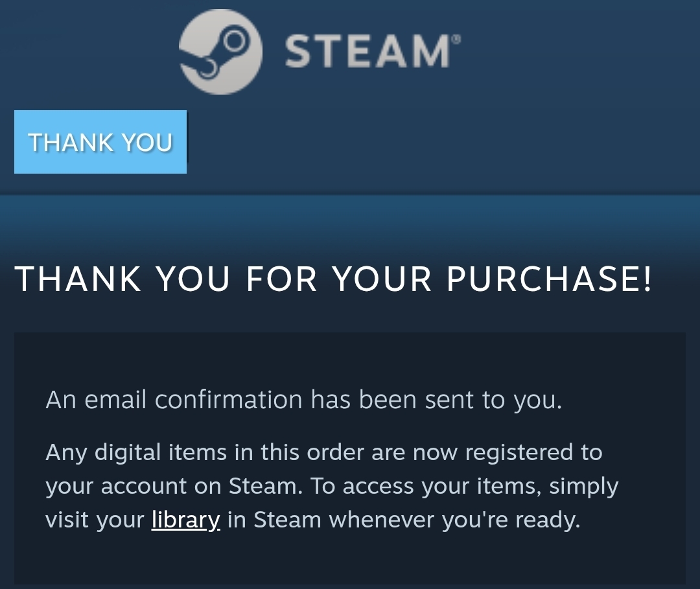Select the THANK YOU tab
Screen dimensions: 700x589
tap(100, 142)
